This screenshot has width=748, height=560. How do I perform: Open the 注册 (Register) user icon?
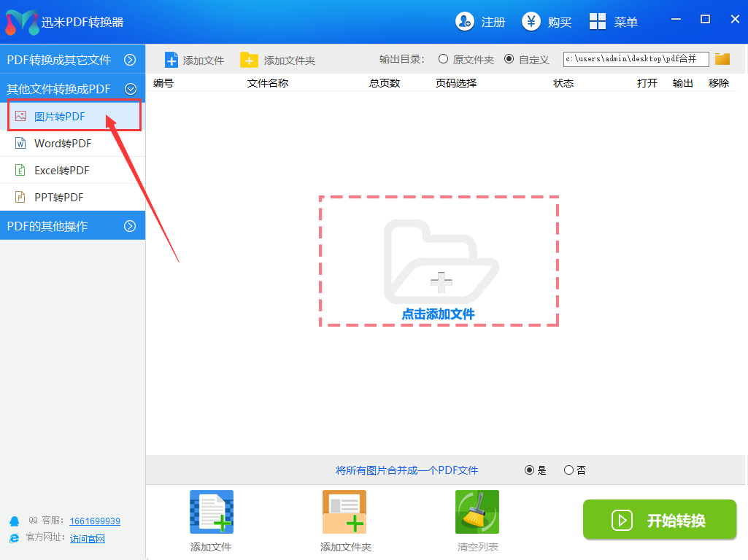tap(465, 22)
